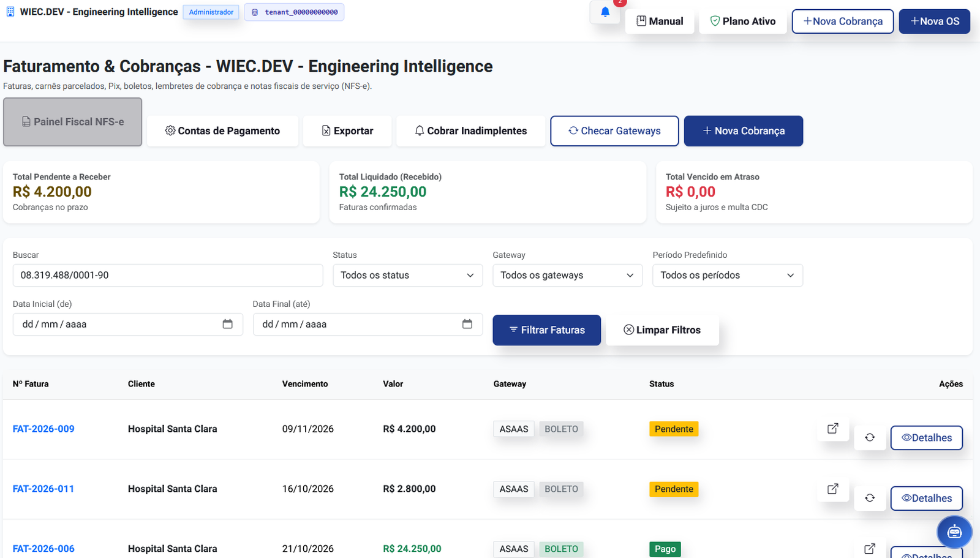This screenshot has width=980, height=558.
Task: Click the R$ 24.250,00 Total Liquidado amount
Action: click(x=383, y=192)
